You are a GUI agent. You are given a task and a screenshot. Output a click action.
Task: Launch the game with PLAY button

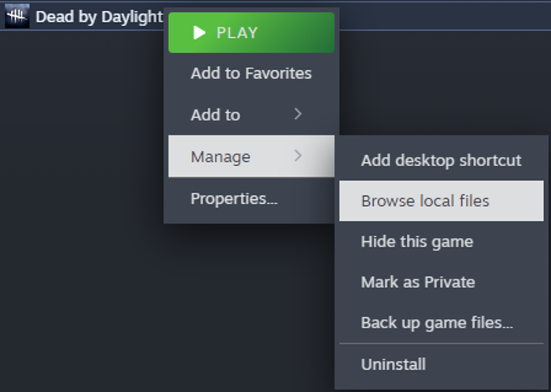[251, 33]
